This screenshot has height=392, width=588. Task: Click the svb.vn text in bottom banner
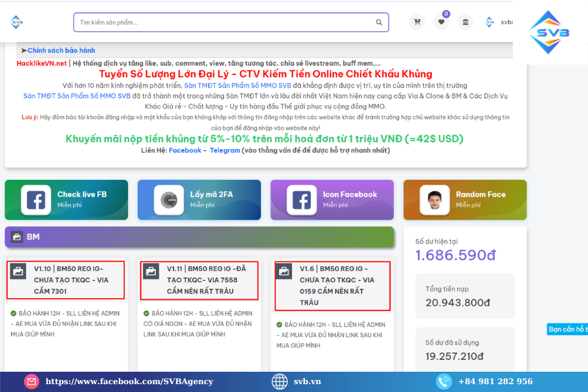(307, 382)
